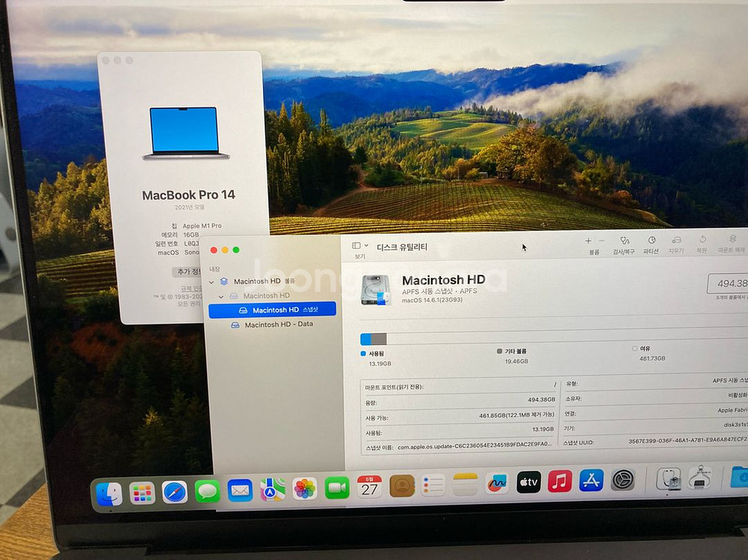Viewport: 748px width, 560px height.
Task: Click the 기타 볼륨 19.46GB legend
Action: [513, 356]
